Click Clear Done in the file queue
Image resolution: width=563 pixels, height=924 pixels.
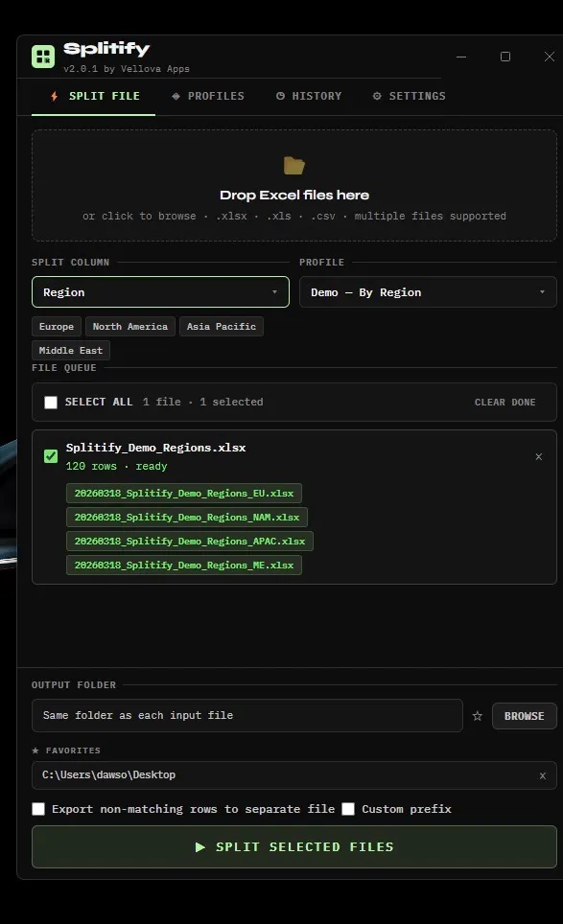click(x=505, y=403)
